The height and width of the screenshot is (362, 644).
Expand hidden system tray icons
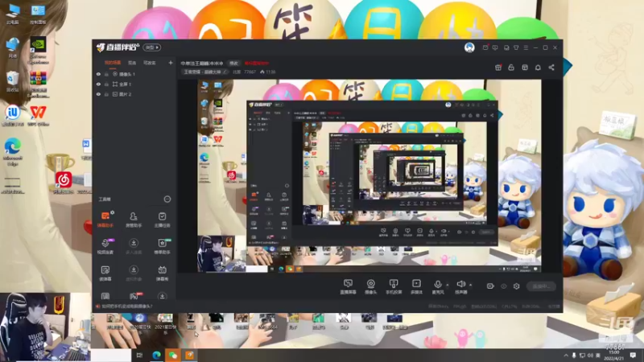(x=566, y=355)
